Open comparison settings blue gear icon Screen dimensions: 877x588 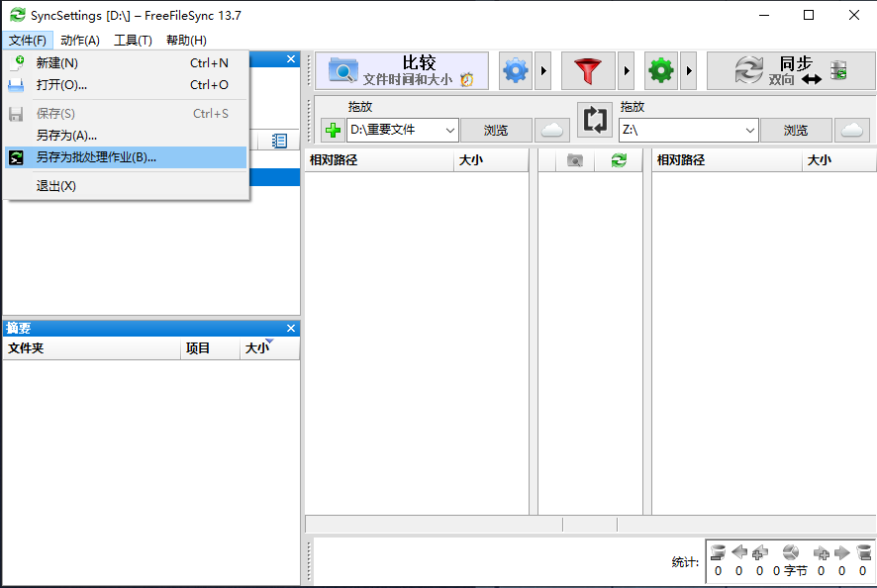(x=515, y=70)
